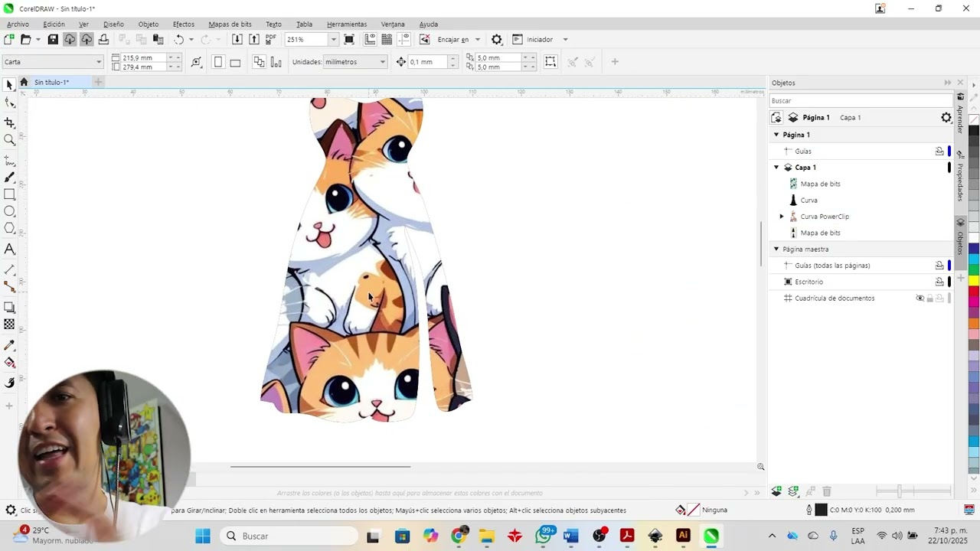The height and width of the screenshot is (551, 980).
Task: Collapse the Página maestra node
Action: point(776,249)
